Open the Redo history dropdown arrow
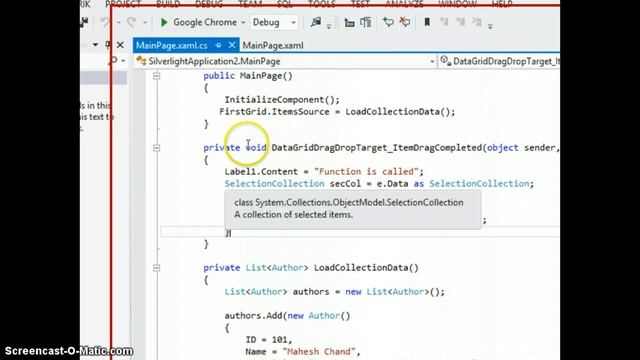Image resolution: width=640 pixels, height=360 pixels. 144,22
